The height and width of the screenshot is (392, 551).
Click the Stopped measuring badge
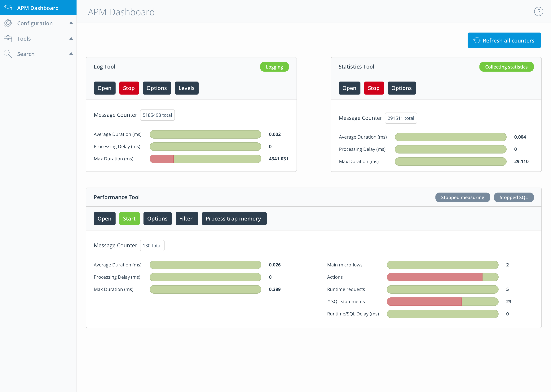pos(462,198)
